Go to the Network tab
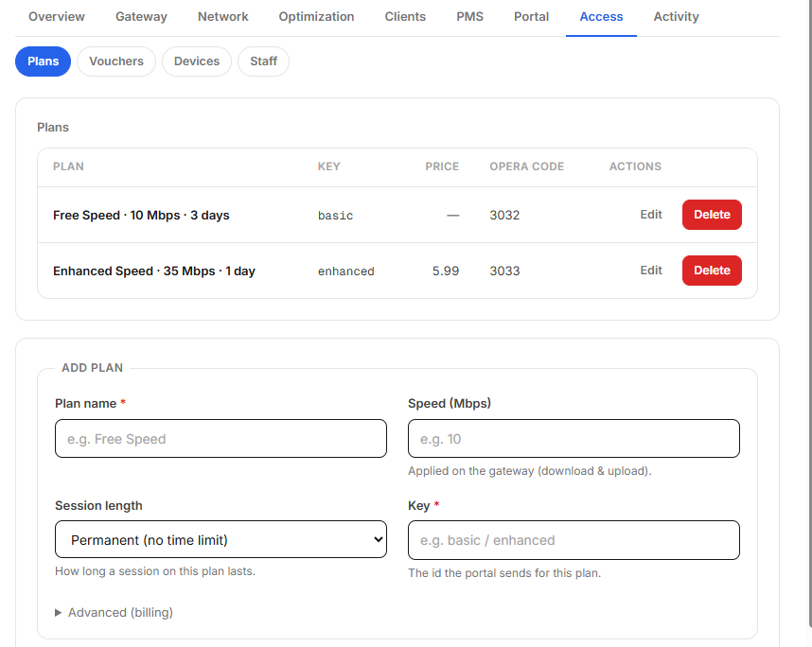 click(x=223, y=17)
